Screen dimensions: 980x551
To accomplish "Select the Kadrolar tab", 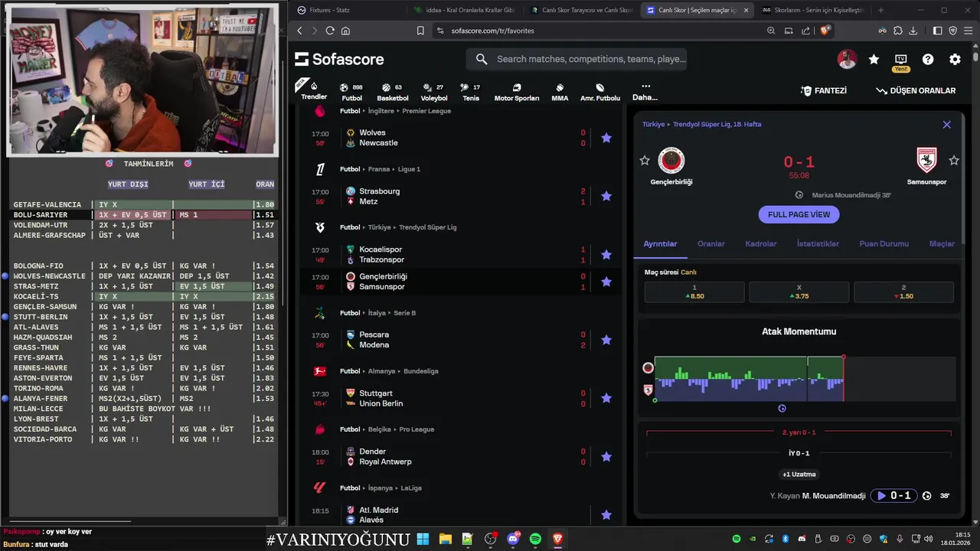I will [761, 243].
